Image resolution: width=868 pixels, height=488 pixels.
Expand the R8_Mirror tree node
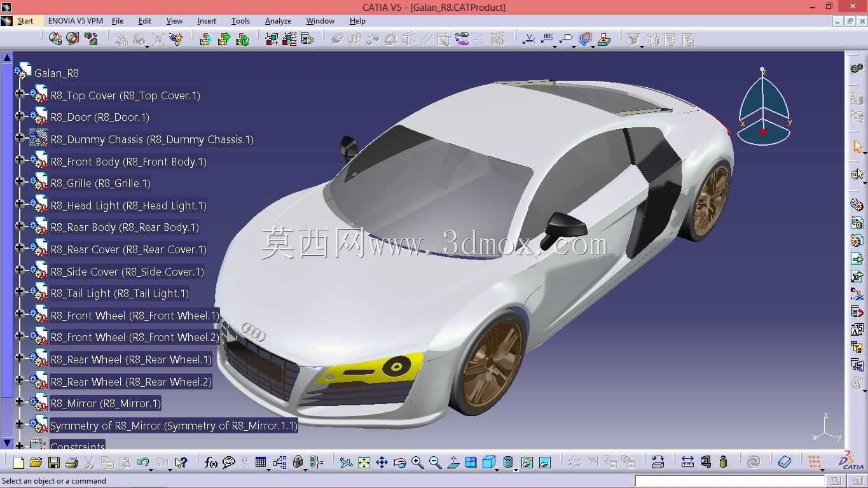(x=19, y=403)
